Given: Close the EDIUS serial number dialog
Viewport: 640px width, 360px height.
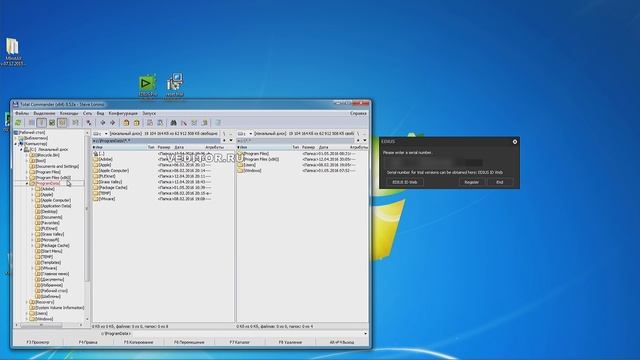Looking at the screenshot, I should click(x=515, y=142).
